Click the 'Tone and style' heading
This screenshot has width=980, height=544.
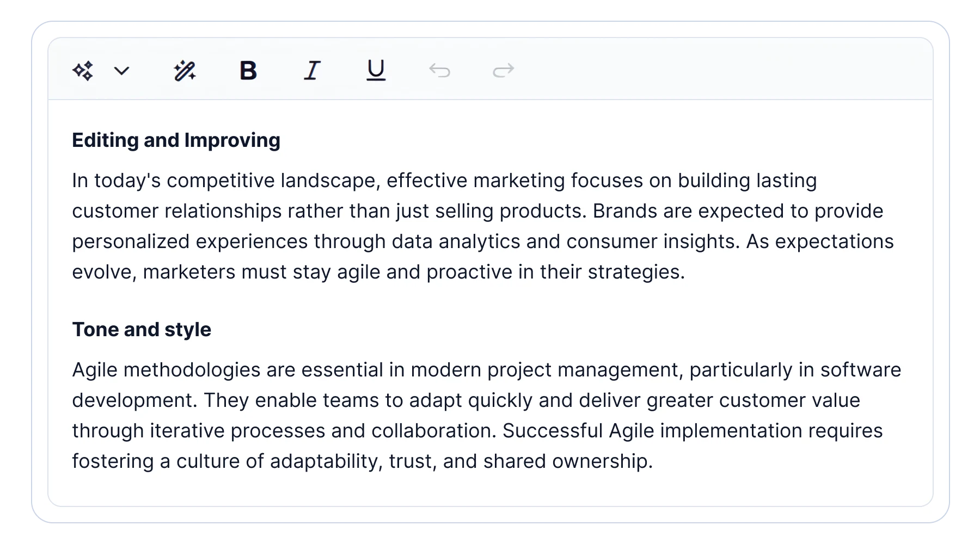(x=142, y=329)
